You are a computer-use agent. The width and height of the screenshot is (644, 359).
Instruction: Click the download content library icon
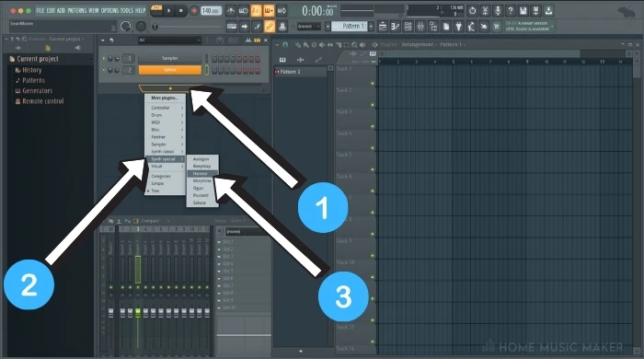(548, 11)
